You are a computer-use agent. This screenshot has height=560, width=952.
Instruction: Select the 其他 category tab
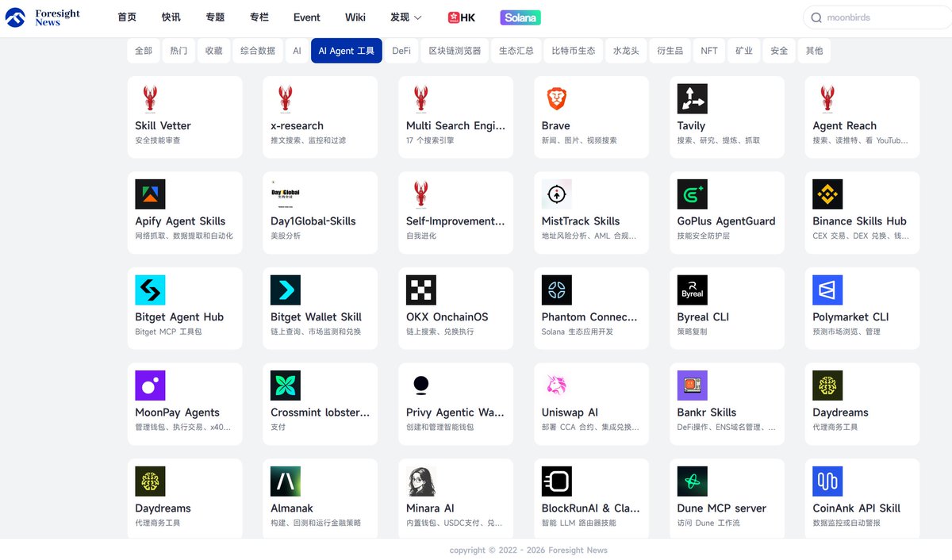815,51
